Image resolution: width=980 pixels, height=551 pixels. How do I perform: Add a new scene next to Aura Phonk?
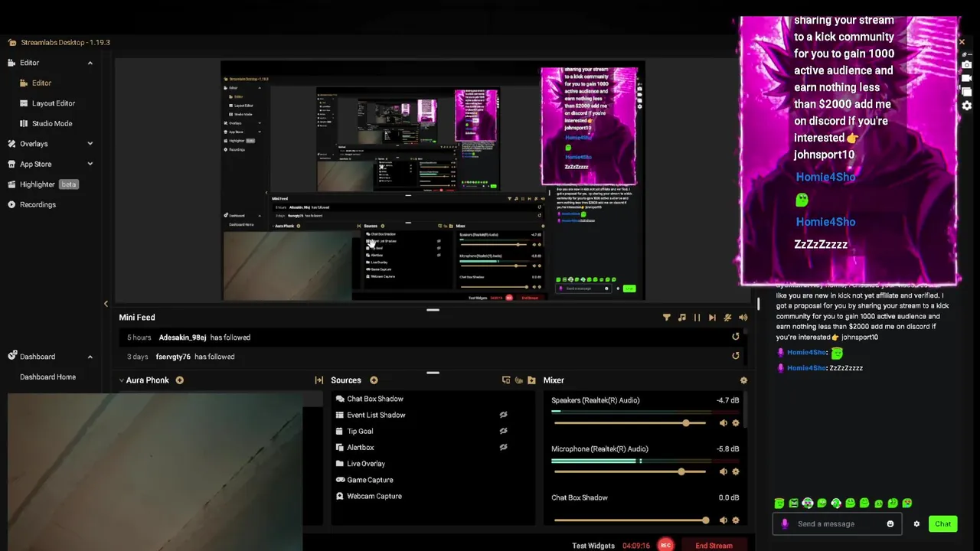click(x=179, y=380)
